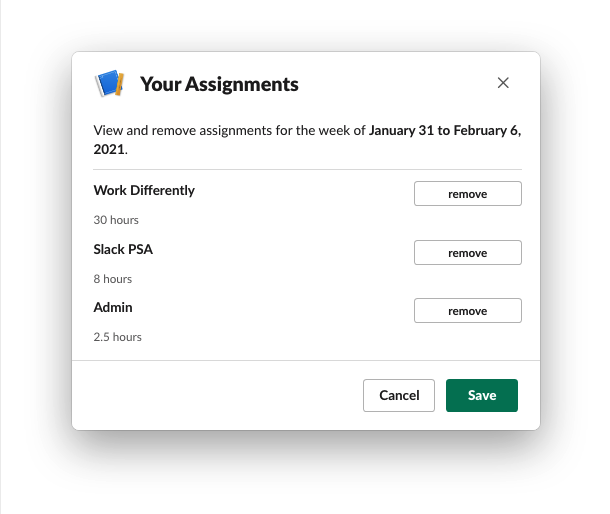Image resolution: width=610 pixels, height=514 pixels.
Task: Select the Admin assignment name
Action: click(113, 307)
